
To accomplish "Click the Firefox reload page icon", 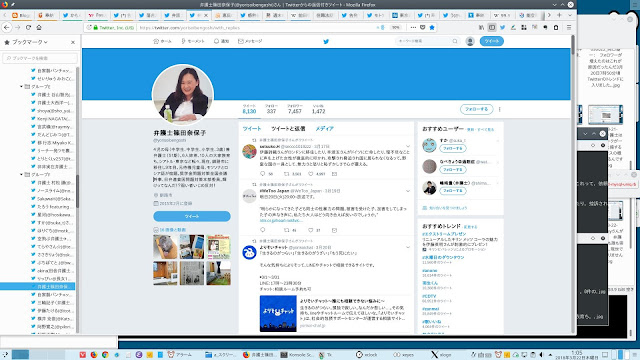I will pos(28,27).
